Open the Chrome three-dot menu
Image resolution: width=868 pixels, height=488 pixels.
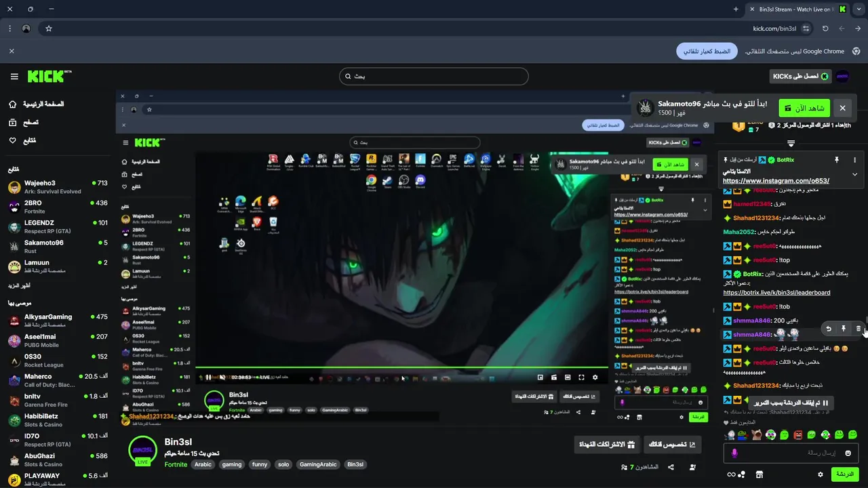coord(9,28)
